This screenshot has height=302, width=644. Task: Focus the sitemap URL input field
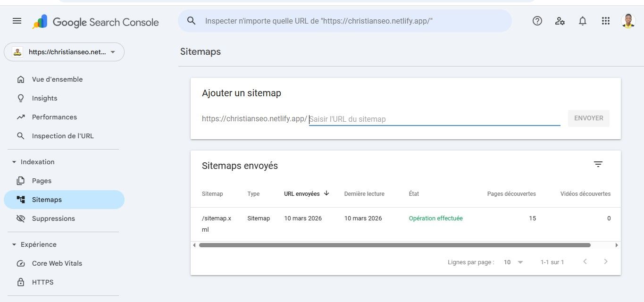tap(434, 119)
